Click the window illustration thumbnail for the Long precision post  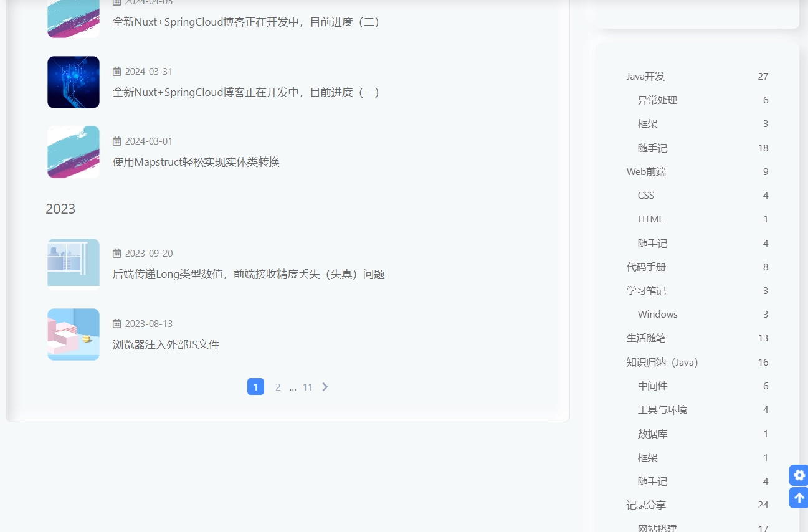pos(74,264)
